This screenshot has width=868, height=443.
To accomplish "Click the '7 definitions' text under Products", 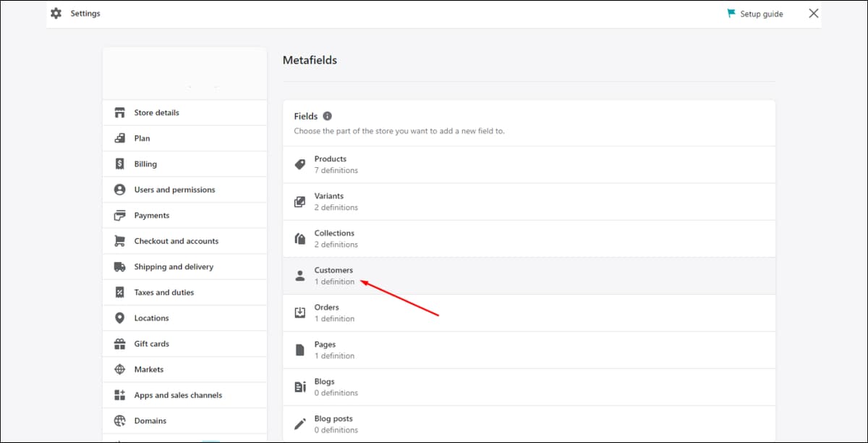I will pos(336,171).
